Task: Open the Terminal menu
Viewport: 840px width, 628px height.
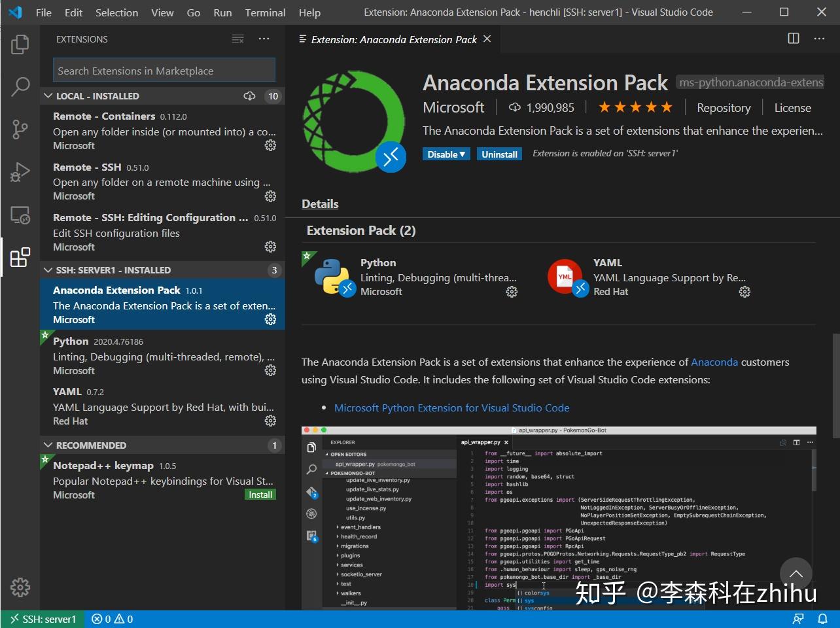Action: [x=265, y=12]
